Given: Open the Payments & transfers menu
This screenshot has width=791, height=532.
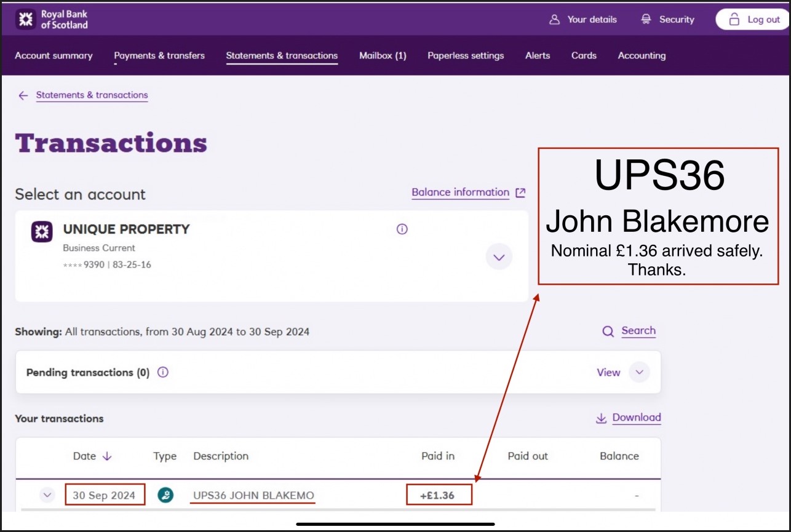Looking at the screenshot, I should coord(159,55).
